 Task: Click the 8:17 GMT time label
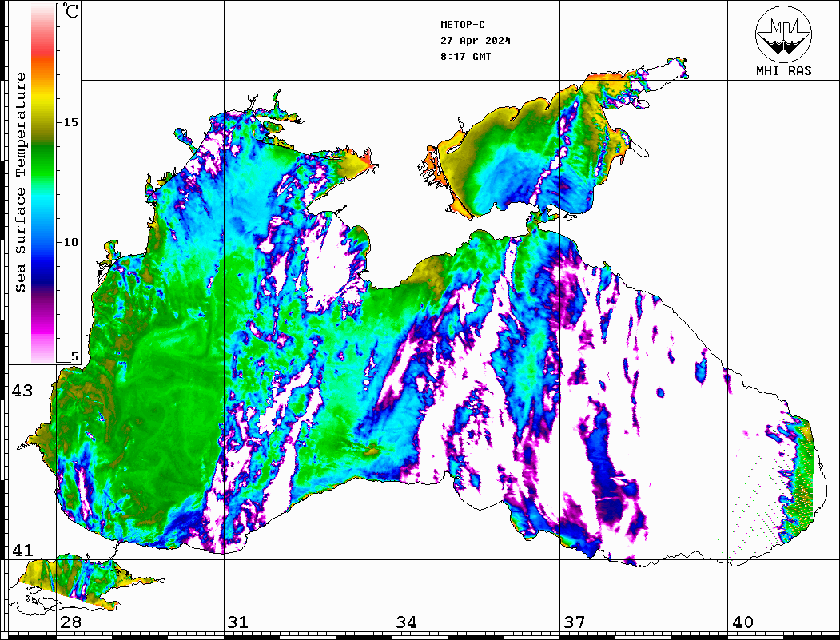tap(465, 57)
